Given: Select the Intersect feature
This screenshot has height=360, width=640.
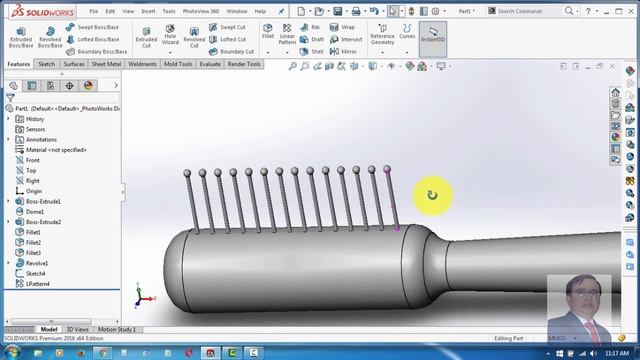Looking at the screenshot, I should coord(346,39).
